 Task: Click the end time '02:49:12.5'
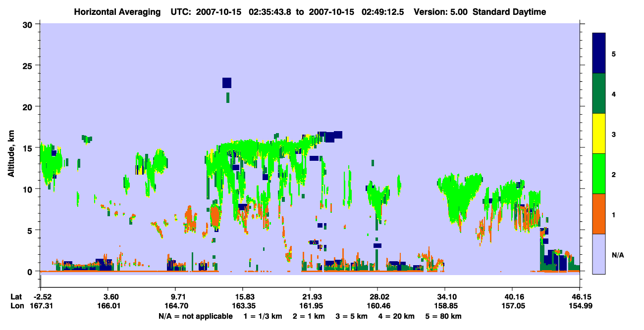coord(382,12)
